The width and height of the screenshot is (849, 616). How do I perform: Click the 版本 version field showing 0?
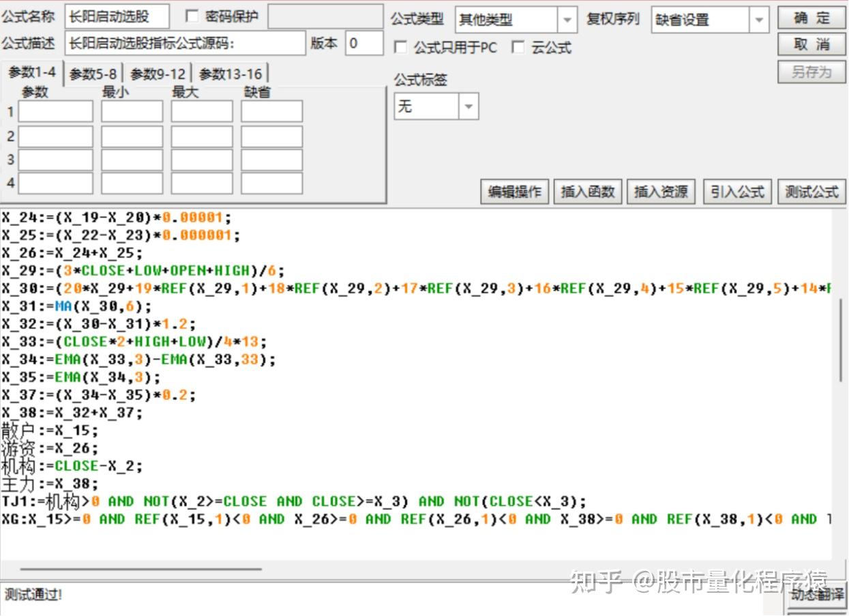(x=364, y=44)
